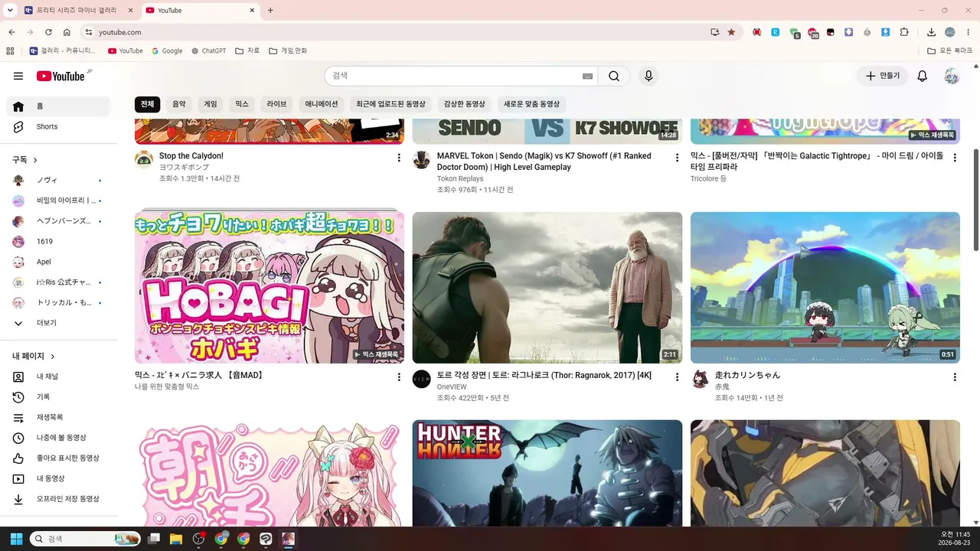Screen dimensions: 980x551
Task: Open the Apel subscription channel
Action: point(58,262)
